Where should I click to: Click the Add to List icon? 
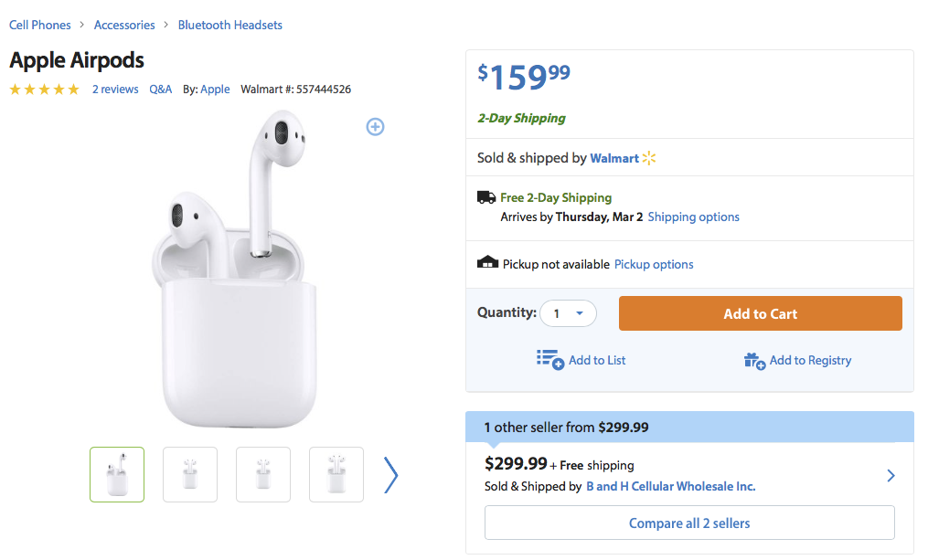[x=549, y=360]
